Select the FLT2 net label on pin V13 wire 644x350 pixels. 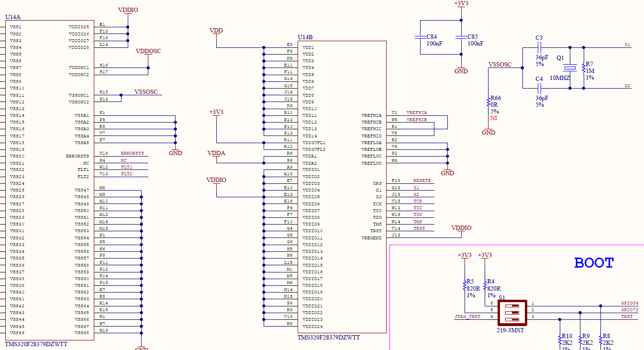click(127, 174)
